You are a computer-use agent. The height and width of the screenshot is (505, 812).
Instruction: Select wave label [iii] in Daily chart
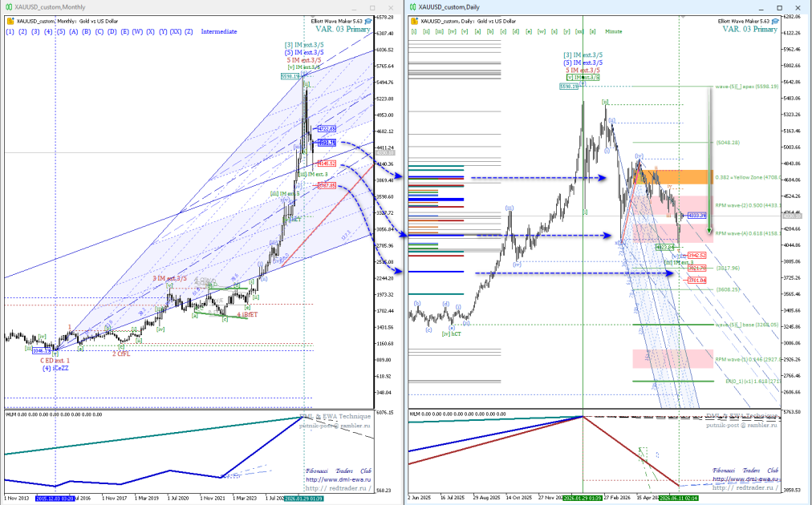click(439, 31)
